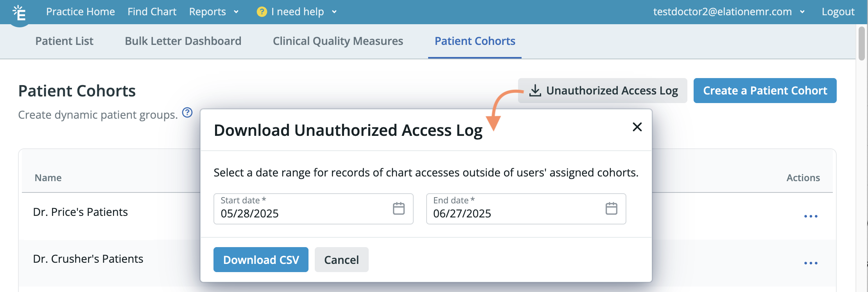Click Create a Patient Cohort button
Image resolution: width=868 pixels, height=292 pixels.
click(765, 91)
